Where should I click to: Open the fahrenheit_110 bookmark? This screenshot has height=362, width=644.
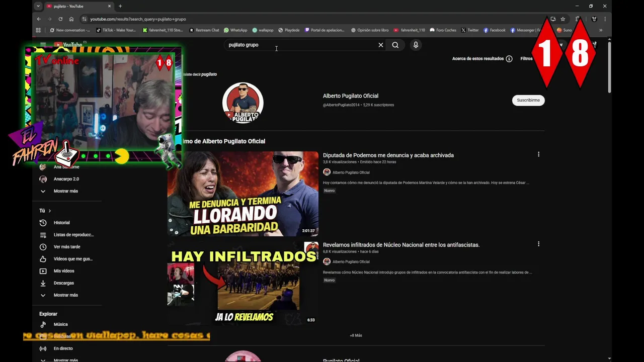coord(410,30)
